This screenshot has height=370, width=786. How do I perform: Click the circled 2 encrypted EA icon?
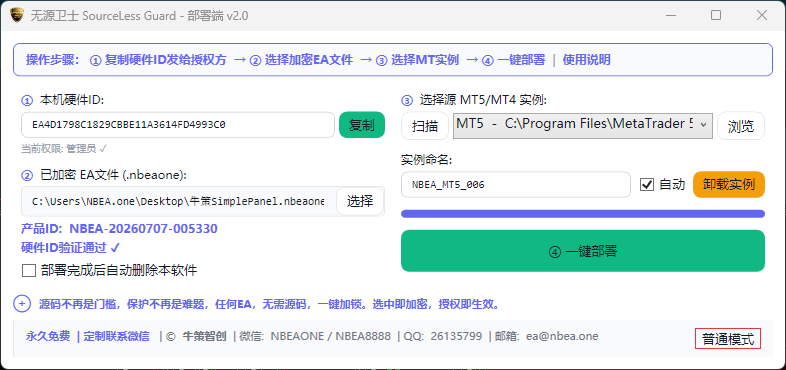click(x=26, y=175)
